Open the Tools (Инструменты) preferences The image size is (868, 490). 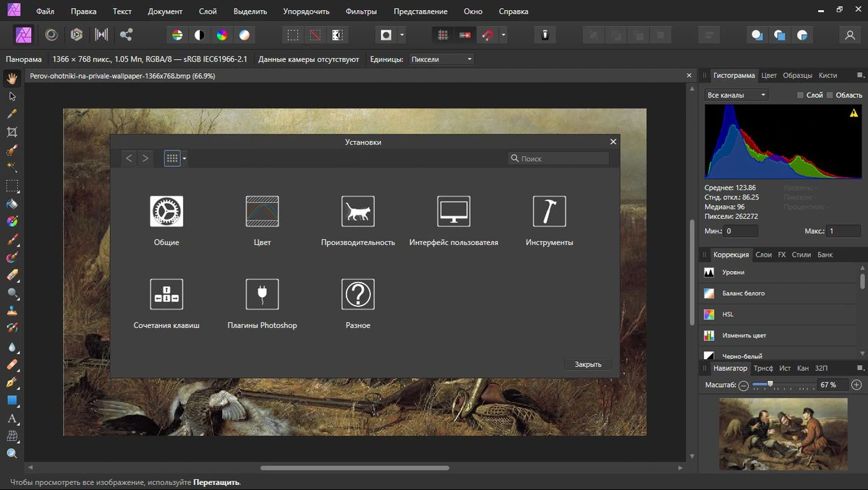pos(549,220)
